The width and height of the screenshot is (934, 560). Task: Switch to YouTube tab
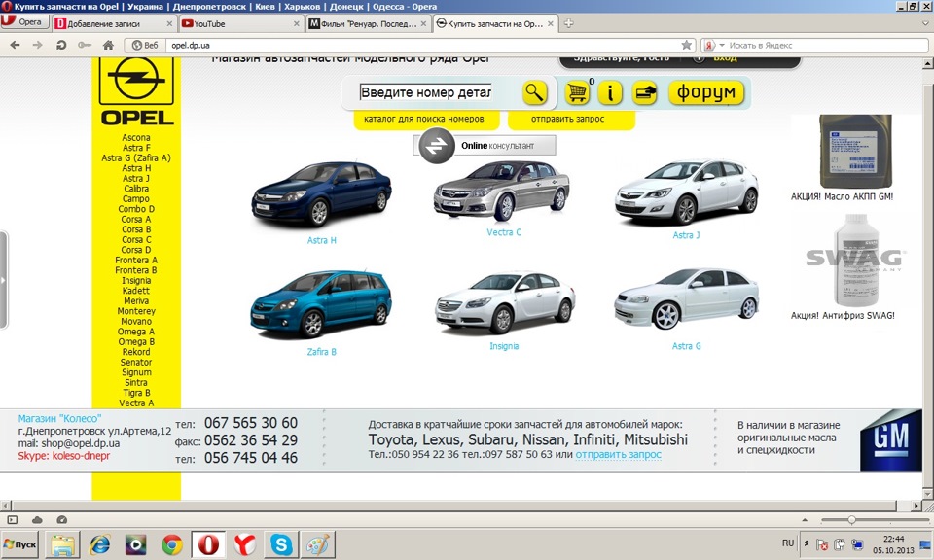coord(240,23)
